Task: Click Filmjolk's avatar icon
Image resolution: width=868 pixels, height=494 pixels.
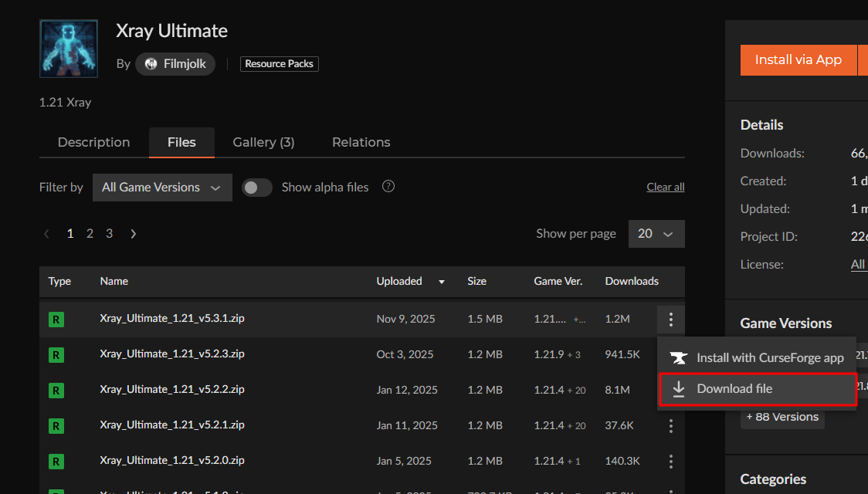Action: click(x=151, y=64)
